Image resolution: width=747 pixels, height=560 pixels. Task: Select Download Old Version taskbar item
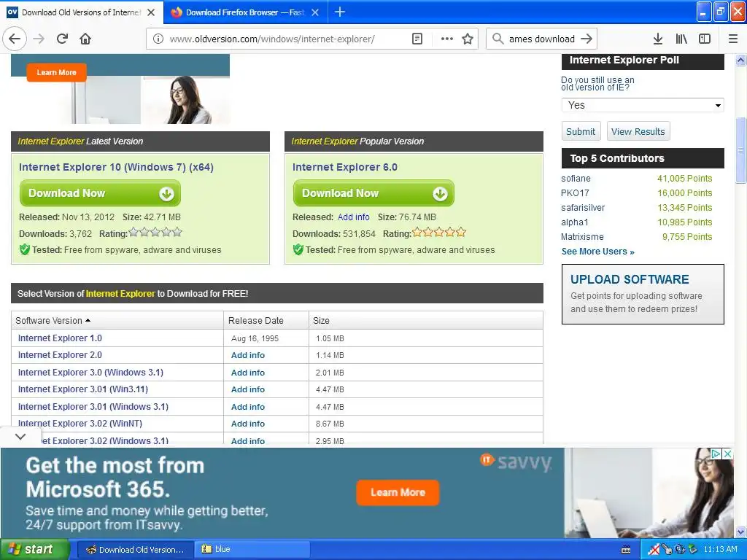point(135,550)
